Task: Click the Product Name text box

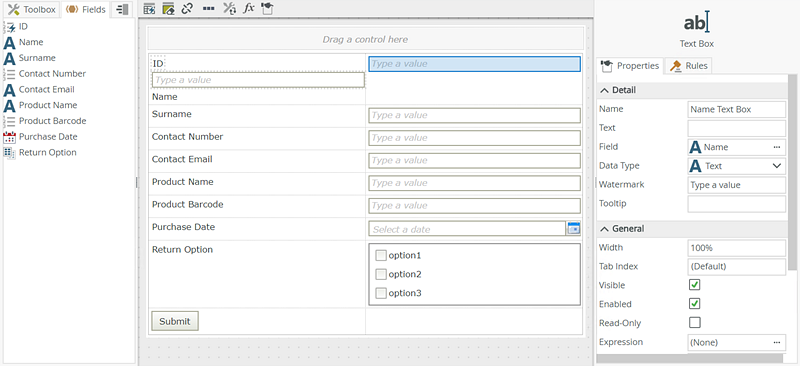Action: (x=474, y=183)
